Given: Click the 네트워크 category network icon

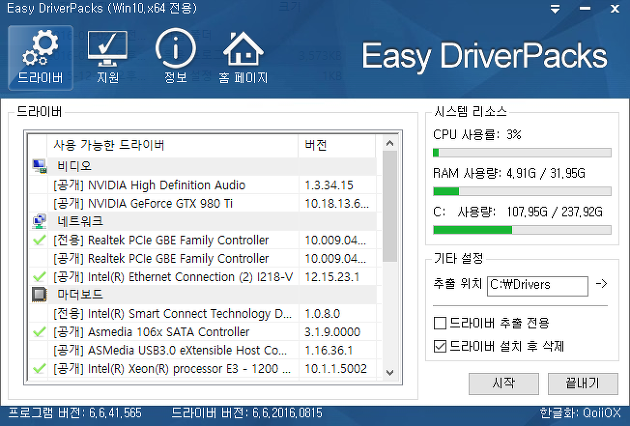Looking at the screenshot, I should 39,221.
